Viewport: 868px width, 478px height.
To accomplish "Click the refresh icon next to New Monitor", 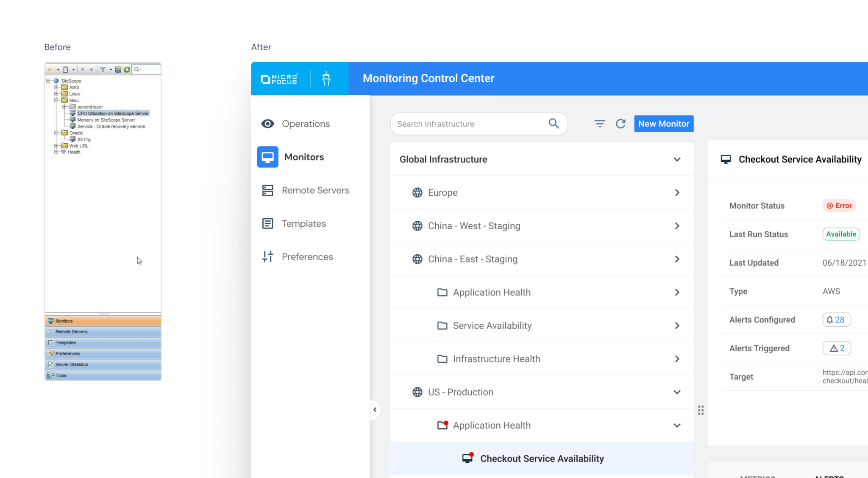I will [x=620, y=124].
